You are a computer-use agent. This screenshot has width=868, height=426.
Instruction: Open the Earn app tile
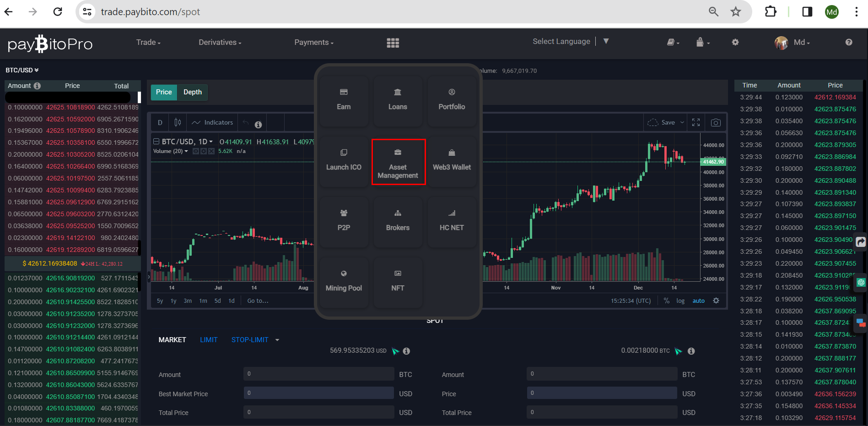click(344, 101)
